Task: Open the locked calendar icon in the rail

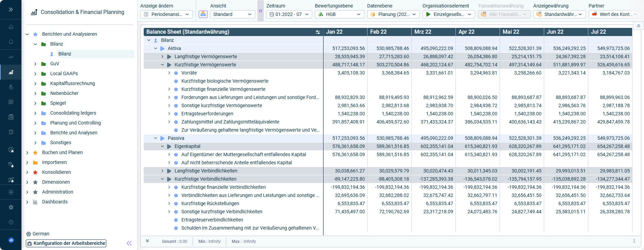Action: (11, 165)
